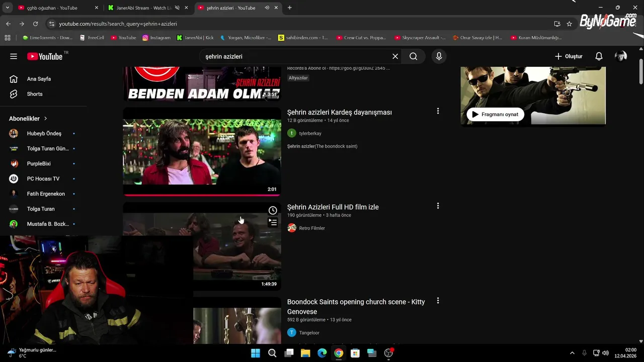Open PC Hocası TV subscription
The image size is (644, 362).
click(43, 178)
